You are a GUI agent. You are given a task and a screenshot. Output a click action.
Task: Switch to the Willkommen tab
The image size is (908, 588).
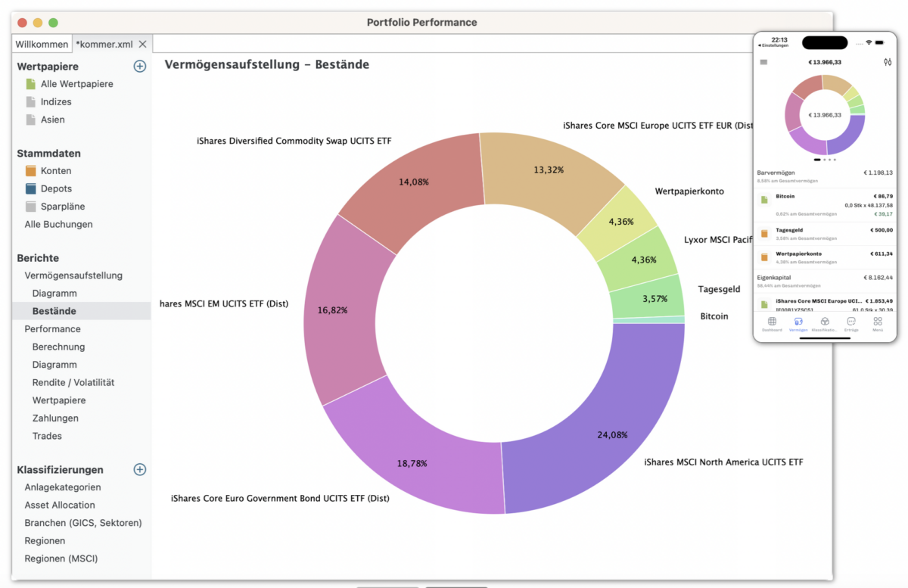(42, 43)
